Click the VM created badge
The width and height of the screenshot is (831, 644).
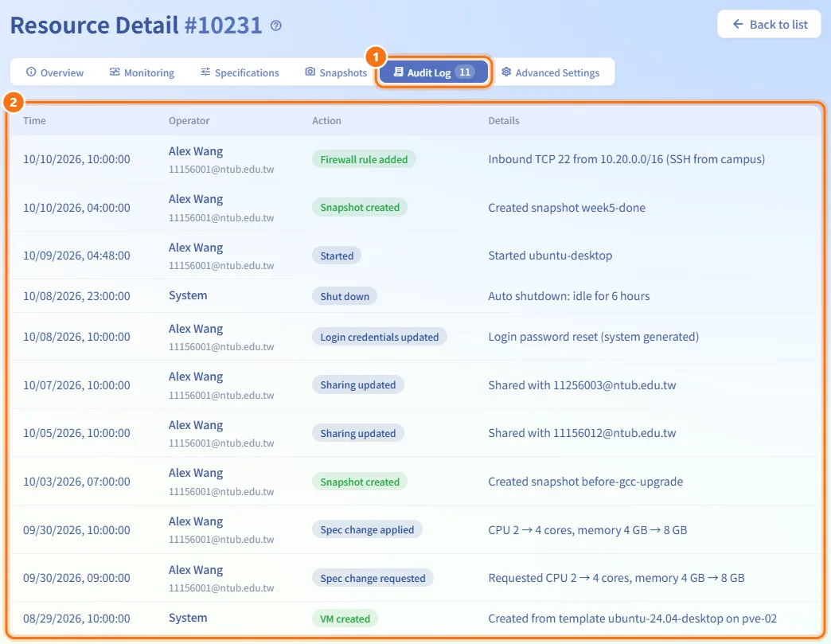[345, 619]
